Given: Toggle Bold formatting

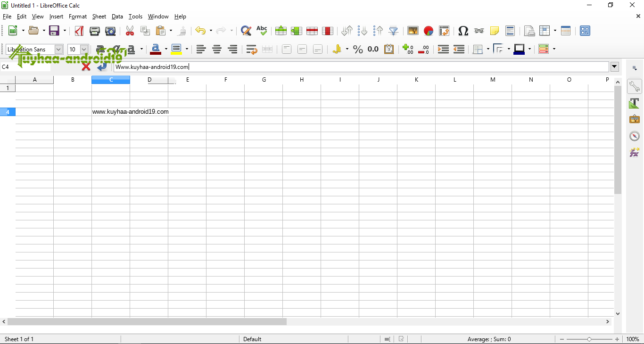Looking at the screenshot, I should [100, 49].
